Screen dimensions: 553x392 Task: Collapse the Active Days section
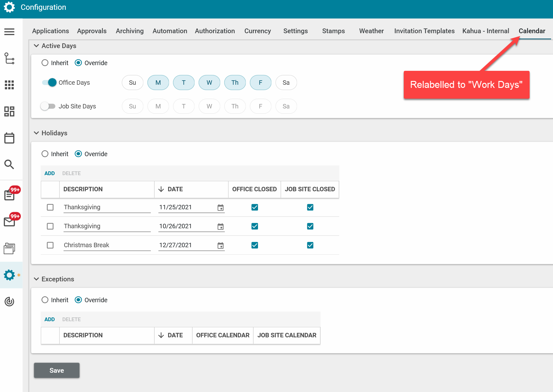[x=36, y=46]
